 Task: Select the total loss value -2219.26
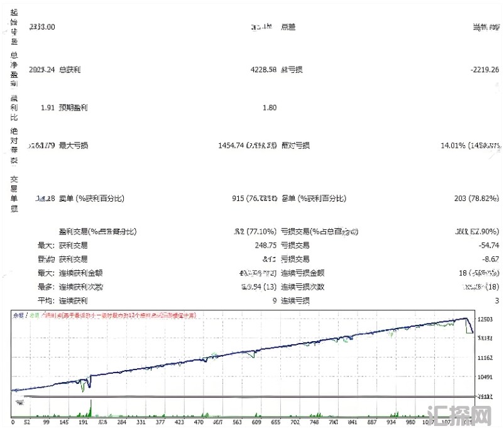pos(479,70)
